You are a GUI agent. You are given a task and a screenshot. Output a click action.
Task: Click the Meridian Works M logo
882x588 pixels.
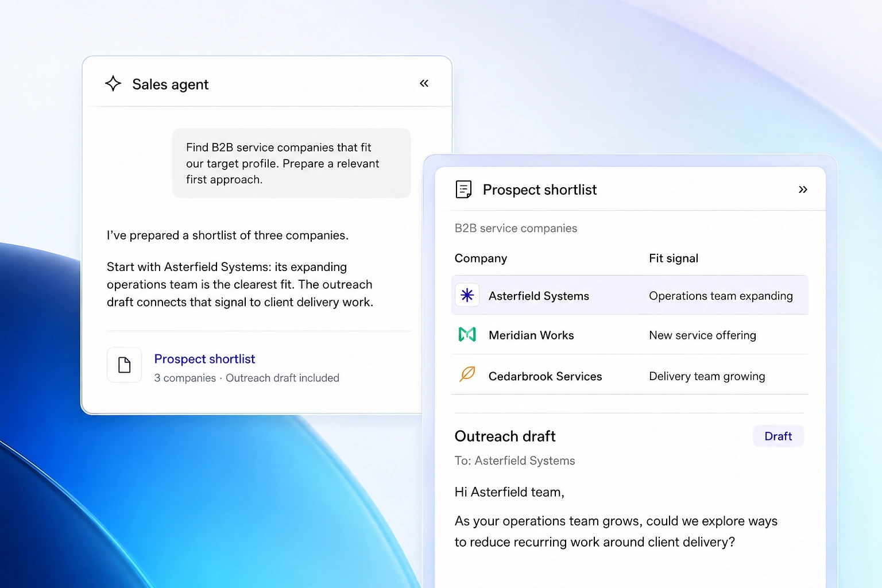(467, 334)
